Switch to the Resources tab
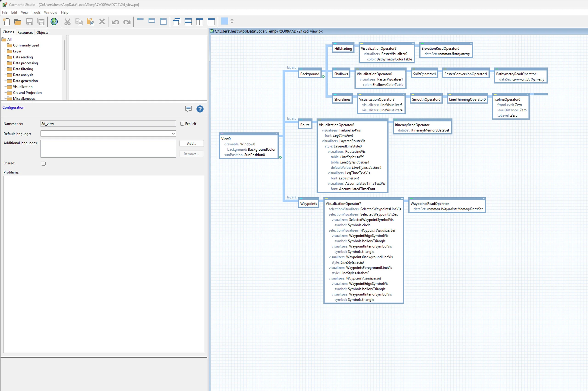The height and width of the screenshot is (391, 588). [x=25, y=32]
